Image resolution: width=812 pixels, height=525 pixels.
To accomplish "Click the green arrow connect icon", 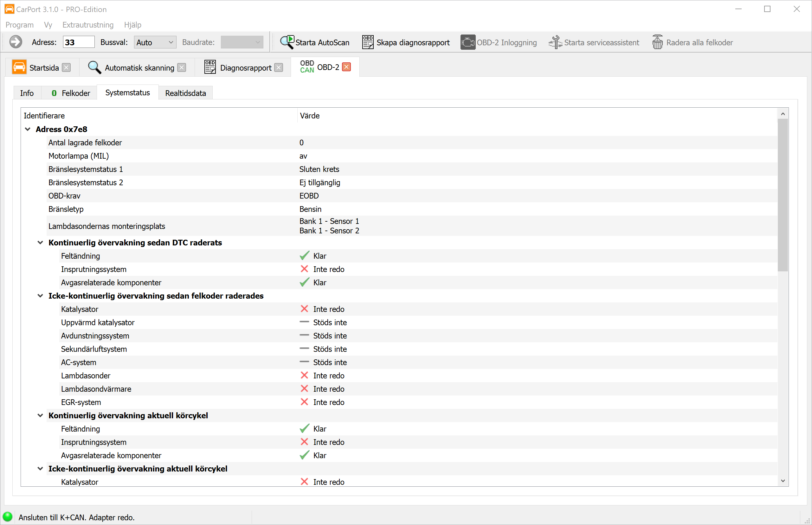I will tap(16, 42).
